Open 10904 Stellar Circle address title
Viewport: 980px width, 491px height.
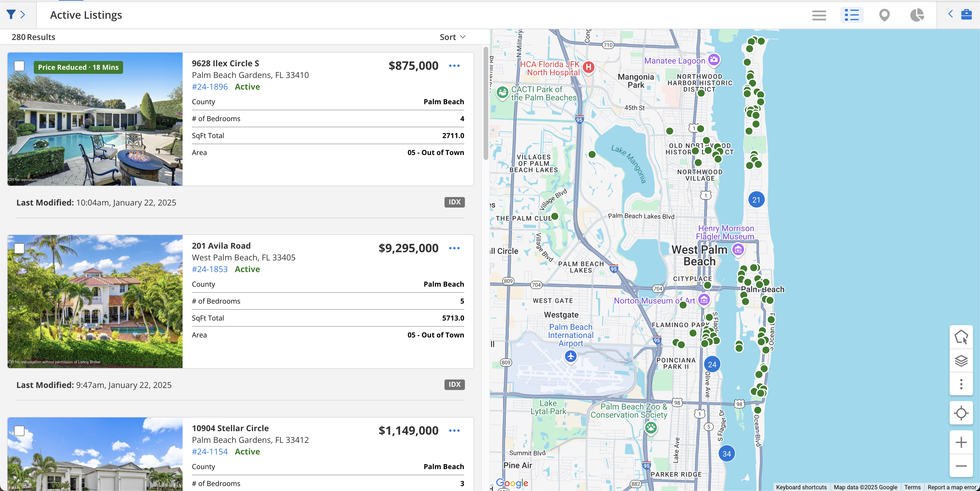pyautogui.click(x=230, y=428)
